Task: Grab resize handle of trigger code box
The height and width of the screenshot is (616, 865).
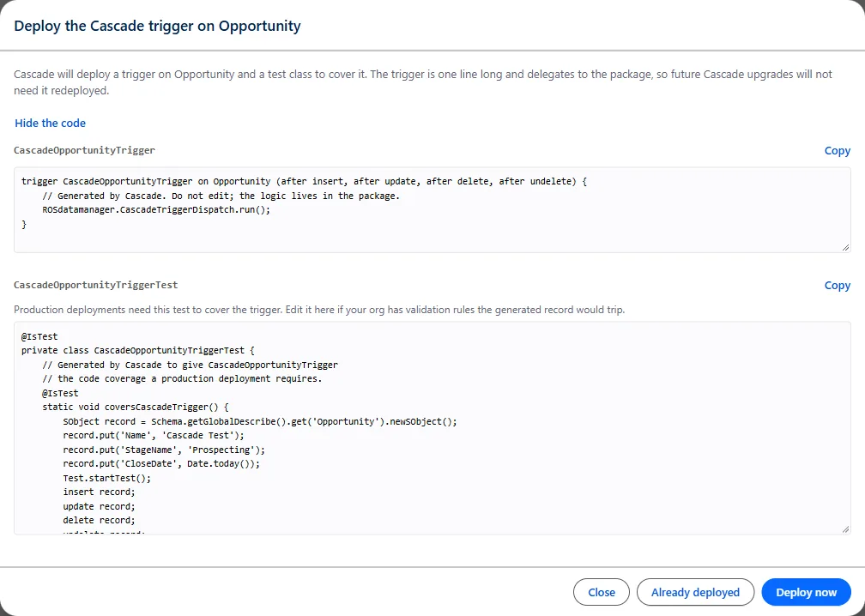Action: (x=846, y=248)
